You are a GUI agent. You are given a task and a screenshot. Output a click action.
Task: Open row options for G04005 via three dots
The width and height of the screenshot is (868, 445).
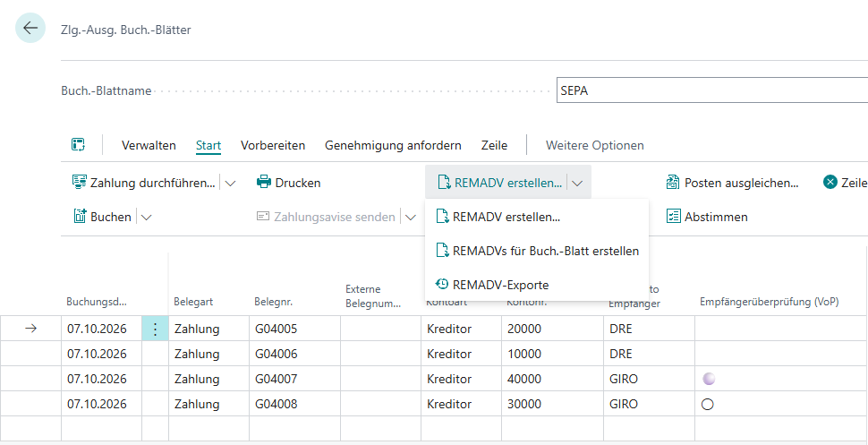click(155, 329)
